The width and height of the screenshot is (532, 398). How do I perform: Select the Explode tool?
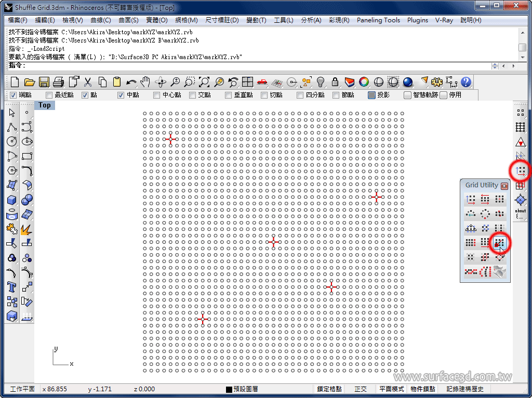(27, 229)
